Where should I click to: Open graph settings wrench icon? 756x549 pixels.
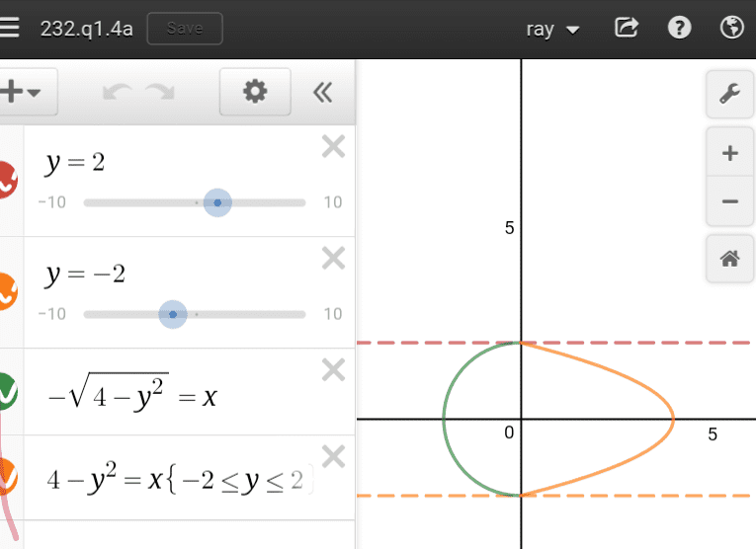click(730, 95)
